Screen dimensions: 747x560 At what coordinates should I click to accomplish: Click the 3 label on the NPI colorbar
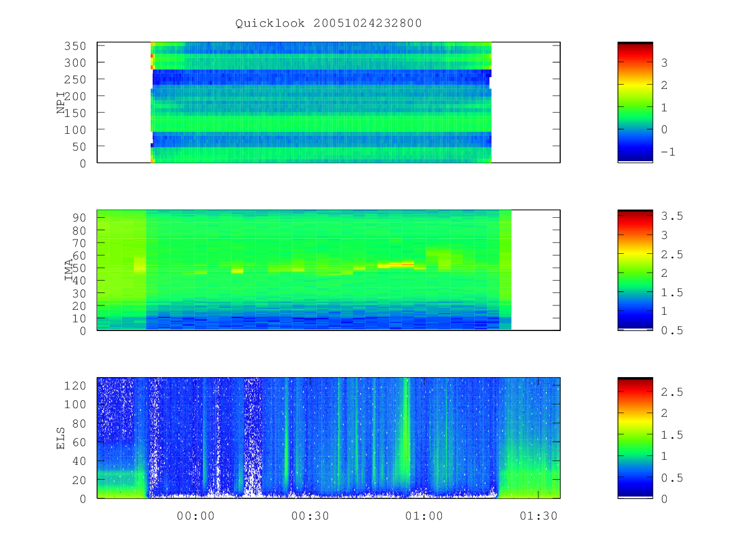coord(664,63)
